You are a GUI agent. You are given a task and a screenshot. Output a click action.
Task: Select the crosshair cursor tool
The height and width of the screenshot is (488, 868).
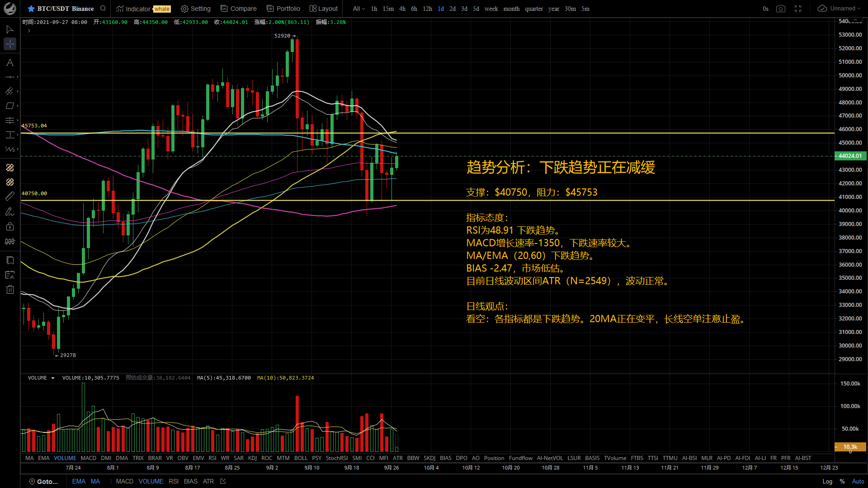[9, 44]
